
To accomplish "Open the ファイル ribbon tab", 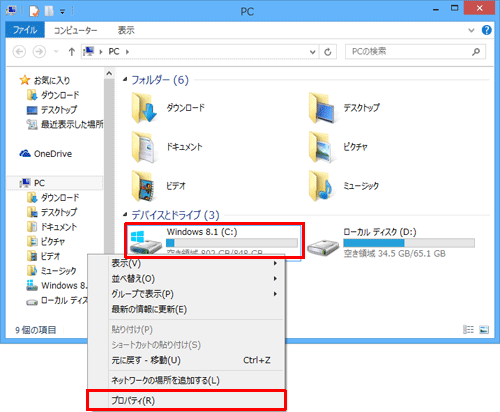I will (25, 30).
